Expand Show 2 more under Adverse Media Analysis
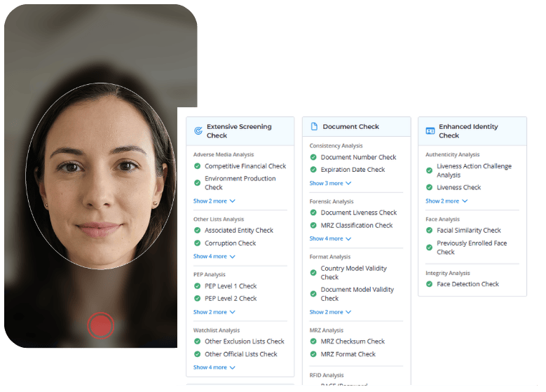The height and width of the screenshot is (392, 546). click(214, 201)
